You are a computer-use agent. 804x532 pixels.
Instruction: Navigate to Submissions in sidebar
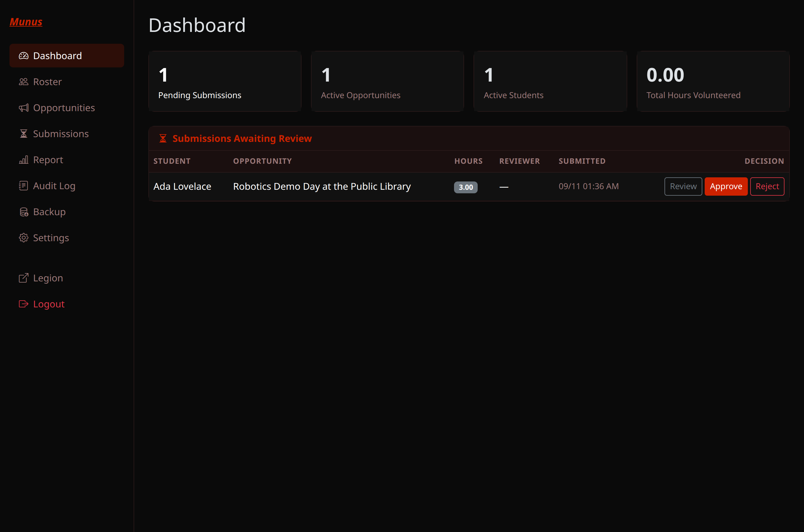point(67,134)
